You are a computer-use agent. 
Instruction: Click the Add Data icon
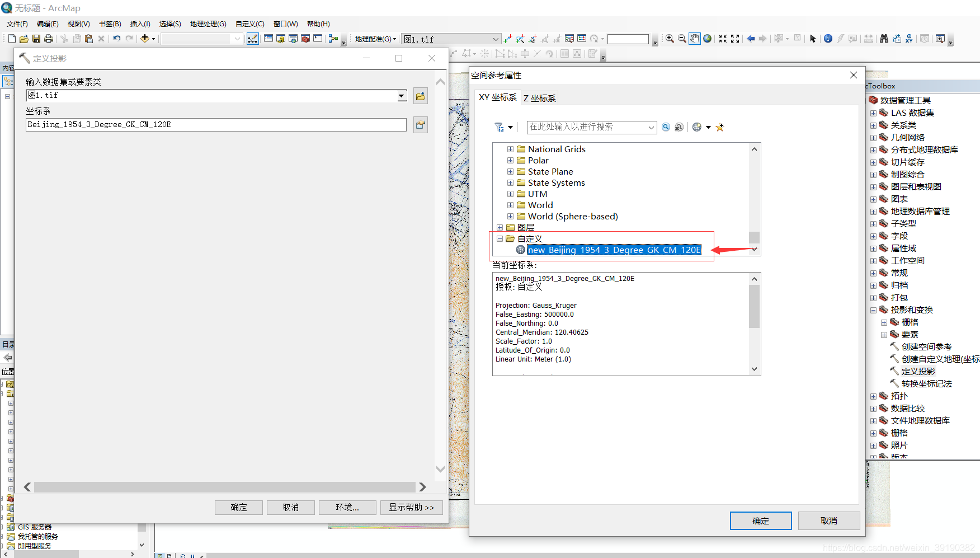(x=145, y=39)
